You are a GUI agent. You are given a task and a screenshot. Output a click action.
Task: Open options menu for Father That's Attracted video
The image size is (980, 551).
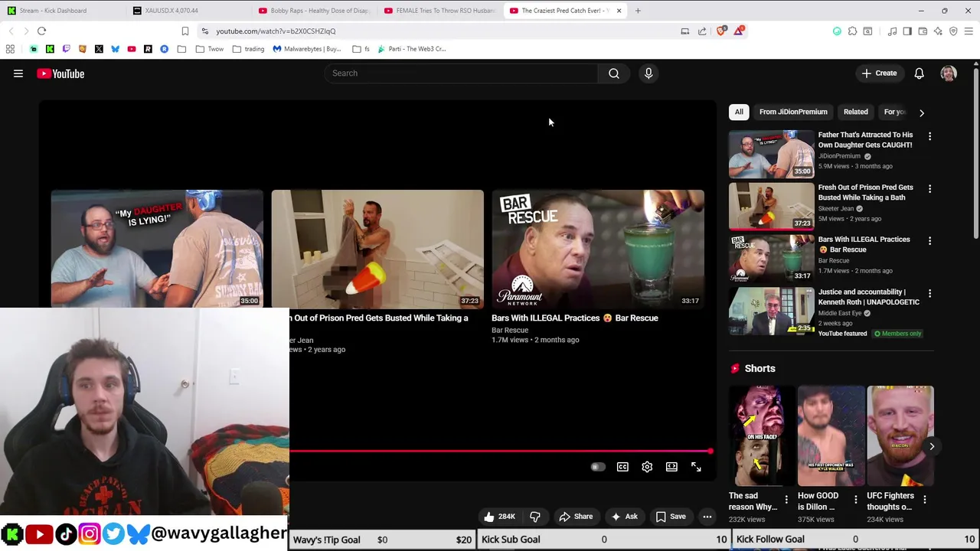pyautogui.click(x=929, y=136)
